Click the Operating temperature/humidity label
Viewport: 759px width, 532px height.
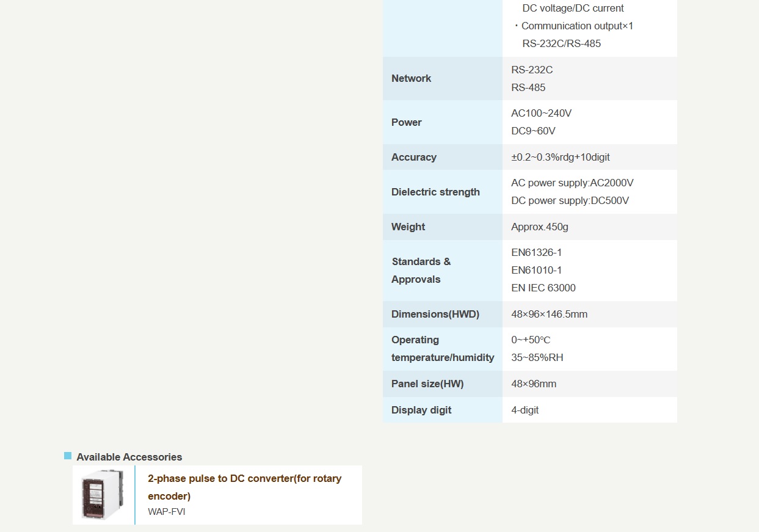click(442, 349)
